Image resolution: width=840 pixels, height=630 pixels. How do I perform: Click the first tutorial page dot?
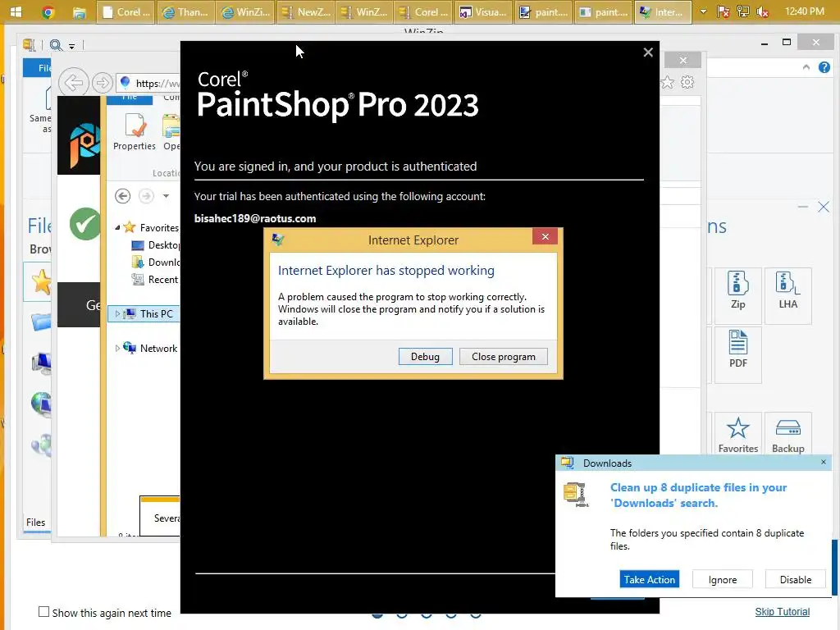pos(377,615)
